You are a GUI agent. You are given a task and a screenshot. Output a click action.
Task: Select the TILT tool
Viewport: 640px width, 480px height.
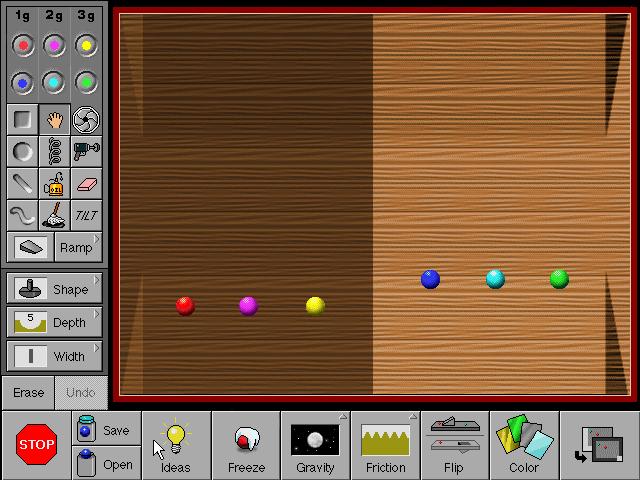point(86,216)
